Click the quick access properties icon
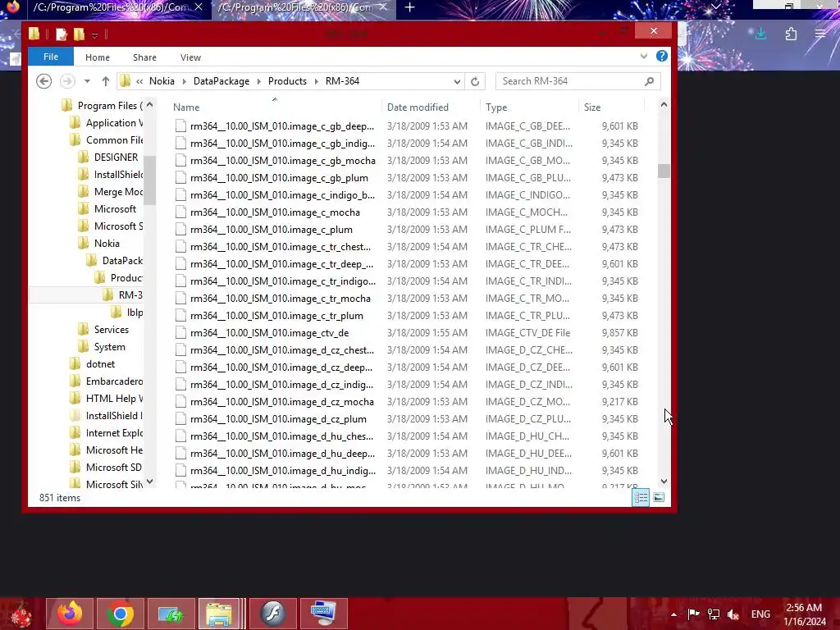840x630 pixels. point(61,34)
